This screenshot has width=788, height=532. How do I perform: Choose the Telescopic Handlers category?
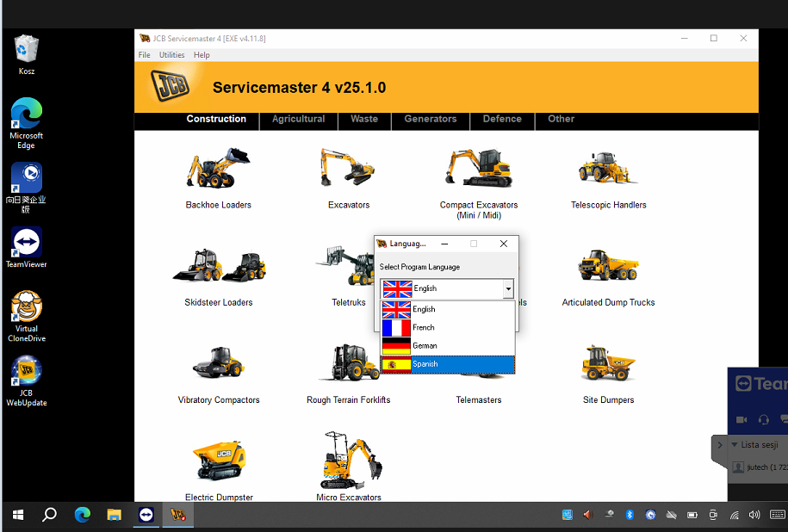pos(608,178)
